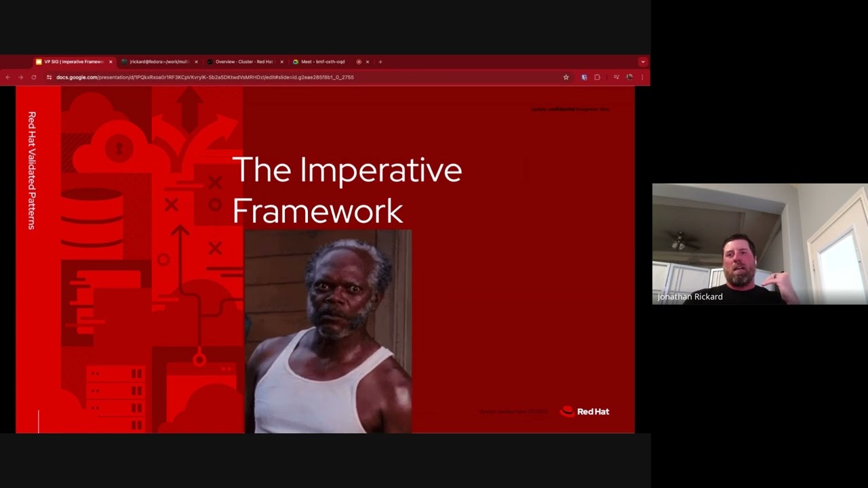The image size is (868, 488).
Task: Go forward to the next page
Action: click(21, 77)
